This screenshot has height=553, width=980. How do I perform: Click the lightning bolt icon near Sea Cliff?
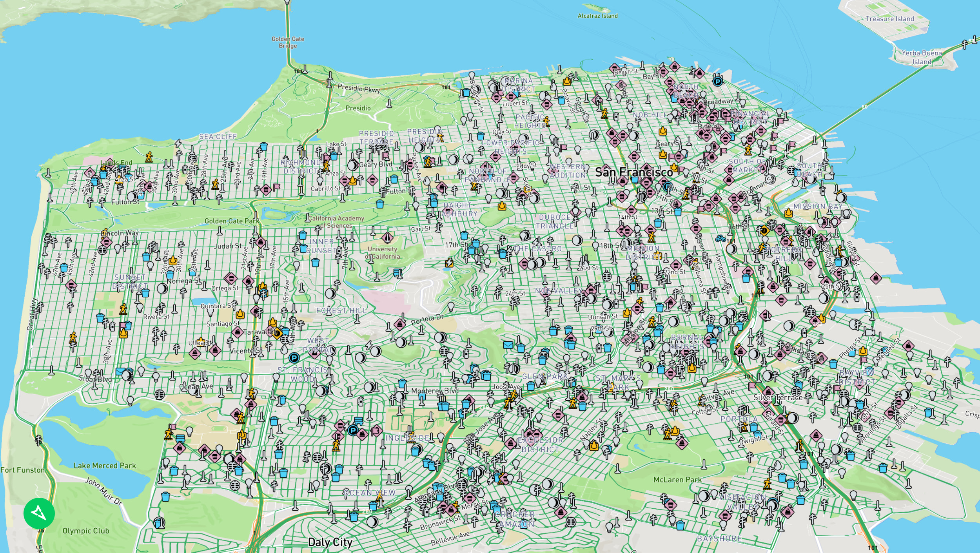point(178,143)
